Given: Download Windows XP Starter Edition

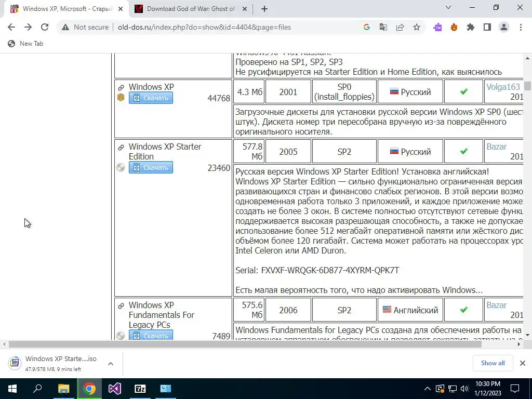Looking at the screenshot, I should coord(151,167).
